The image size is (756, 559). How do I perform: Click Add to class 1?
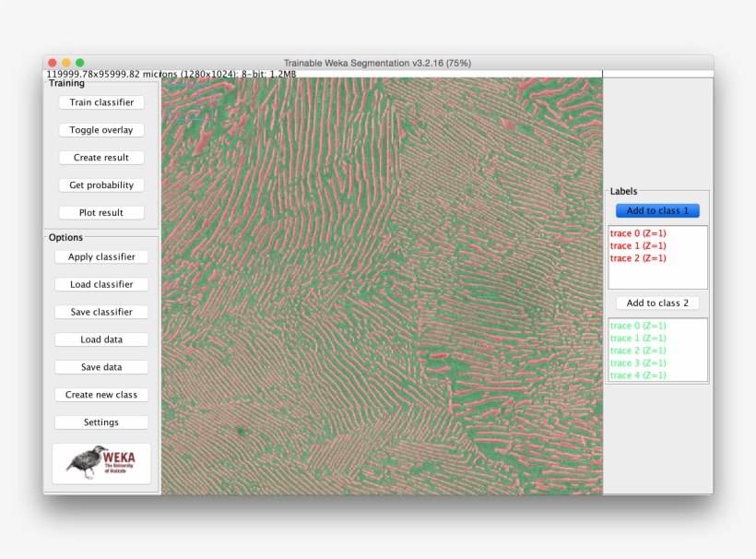pyautogui.click(x=657, y=210)
